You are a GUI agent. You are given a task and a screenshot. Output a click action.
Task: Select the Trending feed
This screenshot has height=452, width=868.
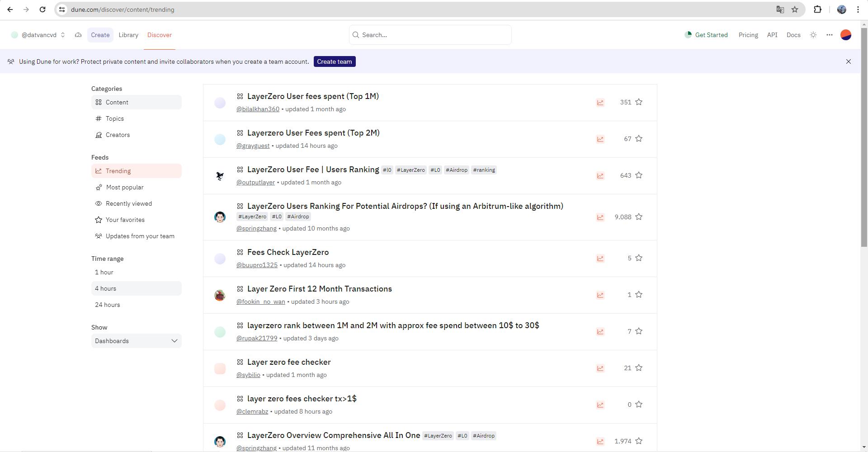(x=136, y=171)
